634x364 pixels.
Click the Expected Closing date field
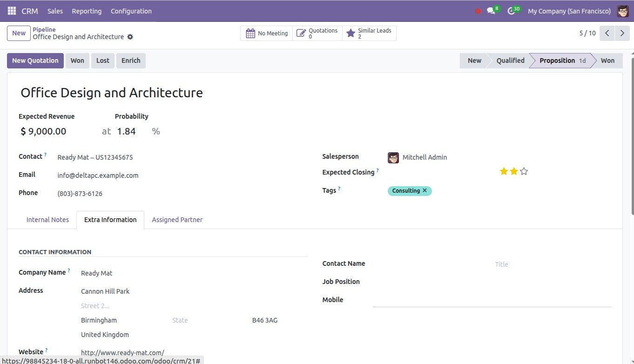point(438,172)
